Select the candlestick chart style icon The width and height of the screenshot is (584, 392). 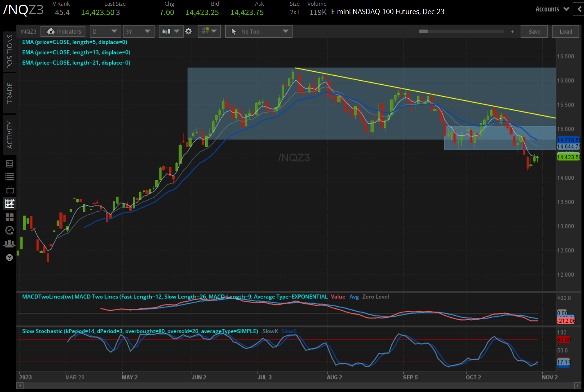[167, 31]
